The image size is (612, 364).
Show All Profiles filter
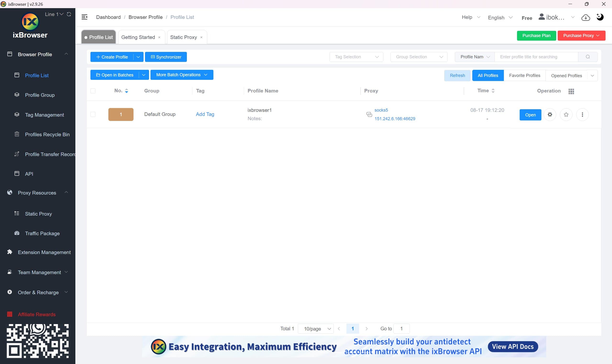(488, 76)
